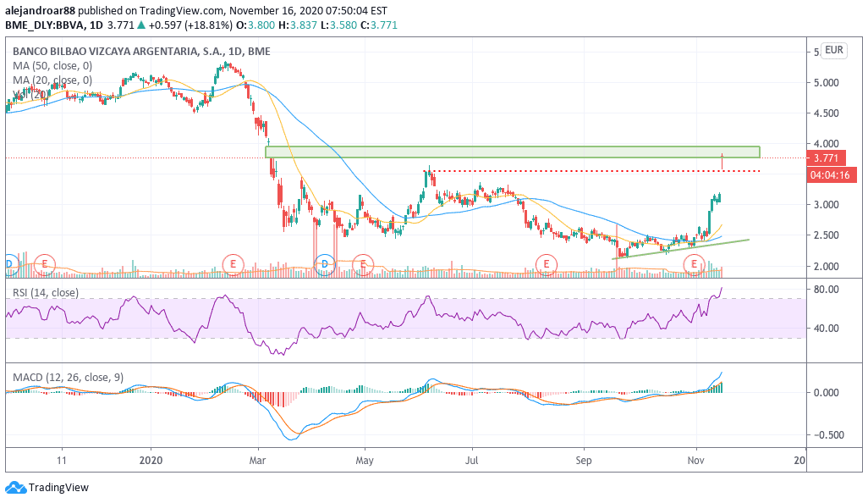Click the TradingView cloud logo
Screen dimensions: 868x503
click(x=15, y=488)
